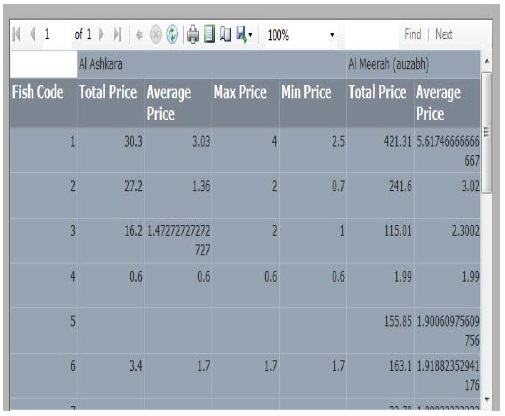The image size is (505, 416).
Task: Click the find text input box
Action: pyautogui.click(x=372, y=34)
